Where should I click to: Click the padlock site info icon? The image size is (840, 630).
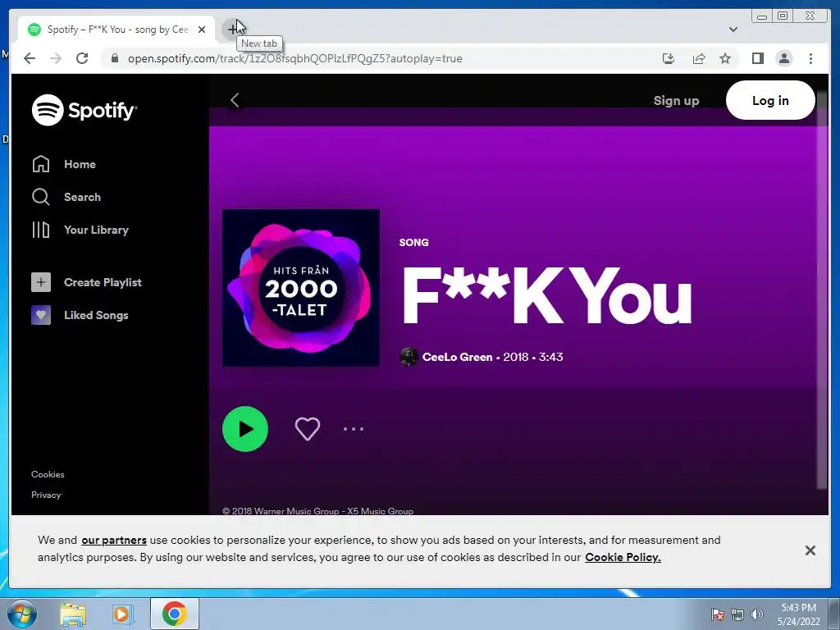[114, 58]
